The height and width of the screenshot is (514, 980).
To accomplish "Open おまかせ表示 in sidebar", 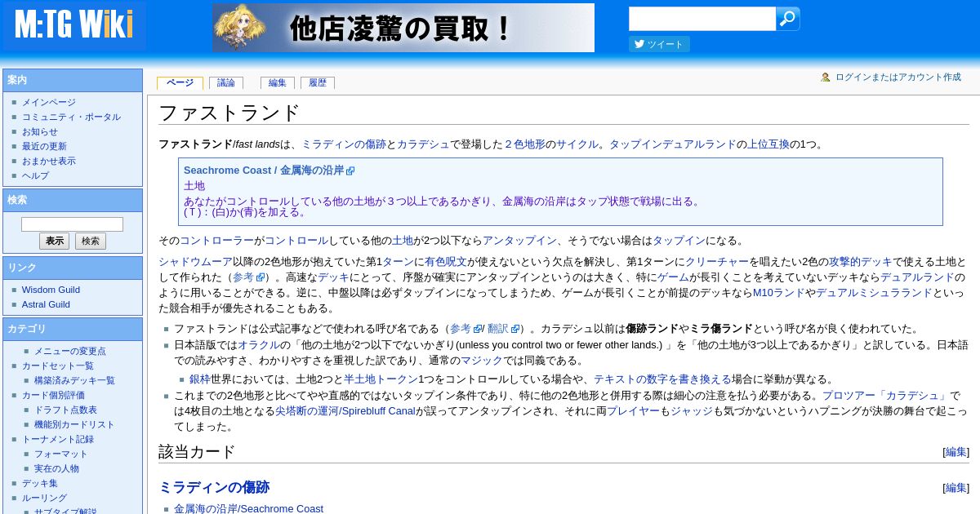I will (49, 162).
